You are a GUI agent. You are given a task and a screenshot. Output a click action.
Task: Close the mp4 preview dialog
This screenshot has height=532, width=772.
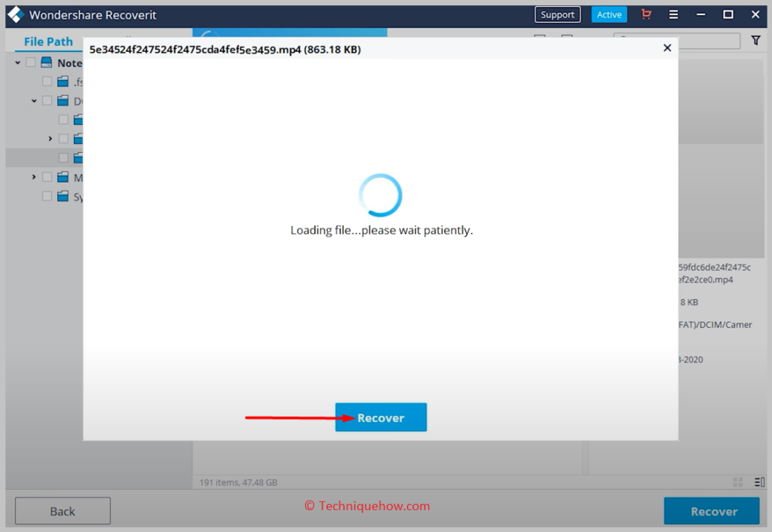pyautogui.click(x=667, y=47)
